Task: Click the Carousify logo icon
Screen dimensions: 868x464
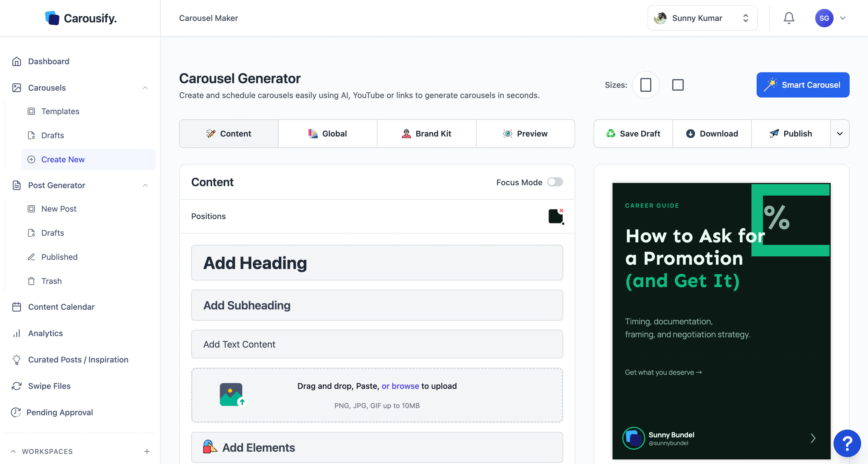Action: pos(52,18)
